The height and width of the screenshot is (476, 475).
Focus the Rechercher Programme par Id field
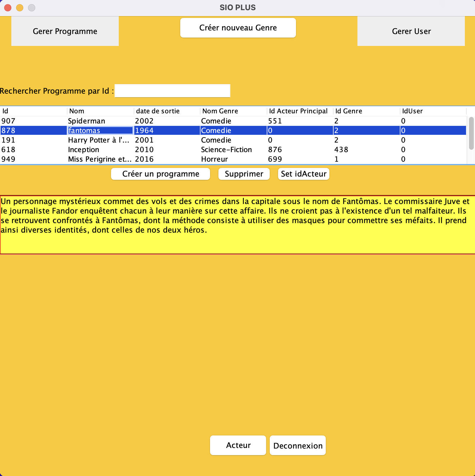tap(172, 91)
